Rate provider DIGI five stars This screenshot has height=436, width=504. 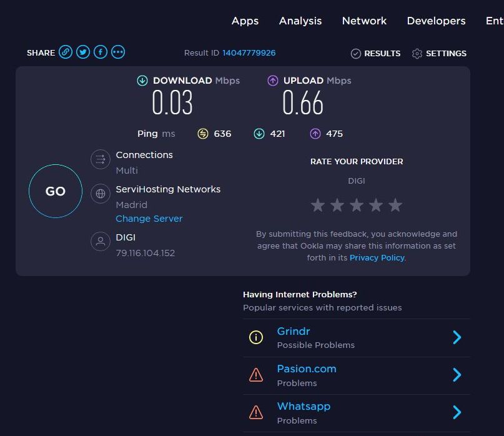click(x=395, y=205)
